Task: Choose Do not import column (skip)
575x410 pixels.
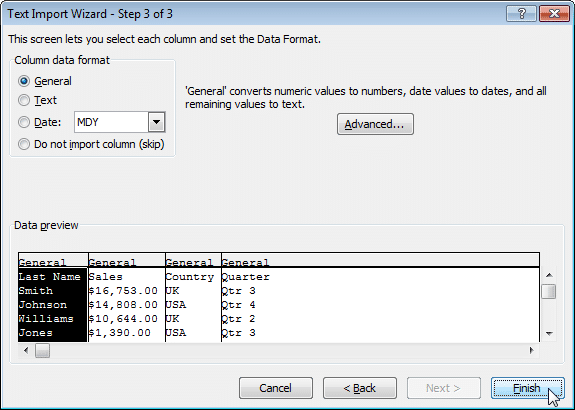Action: [24, 144]
